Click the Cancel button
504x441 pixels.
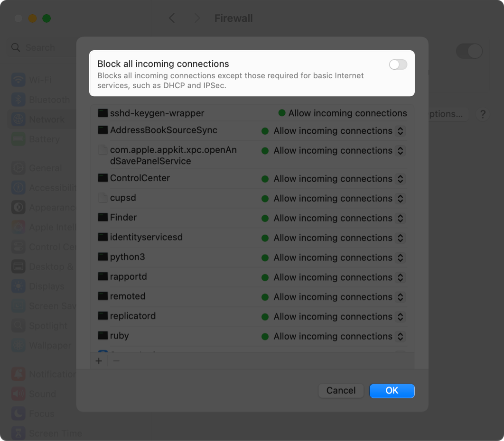pyautogui.click(x=341, y=390)
